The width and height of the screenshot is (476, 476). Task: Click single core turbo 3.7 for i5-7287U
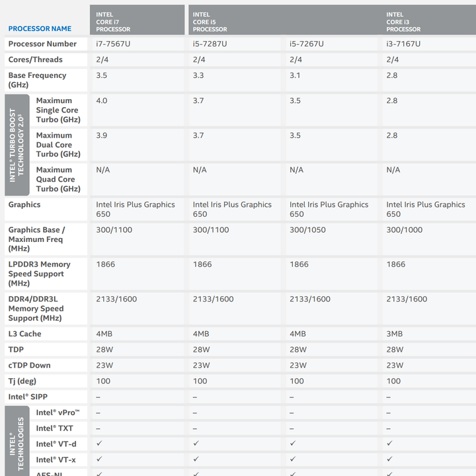(x=198, y=100)
